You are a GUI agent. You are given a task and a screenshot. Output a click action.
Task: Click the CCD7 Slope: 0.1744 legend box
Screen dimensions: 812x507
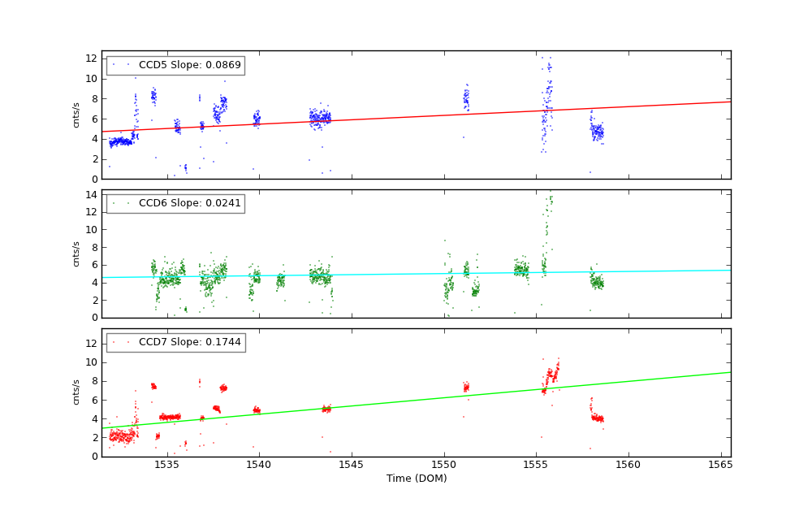click(x=175, y=342)
